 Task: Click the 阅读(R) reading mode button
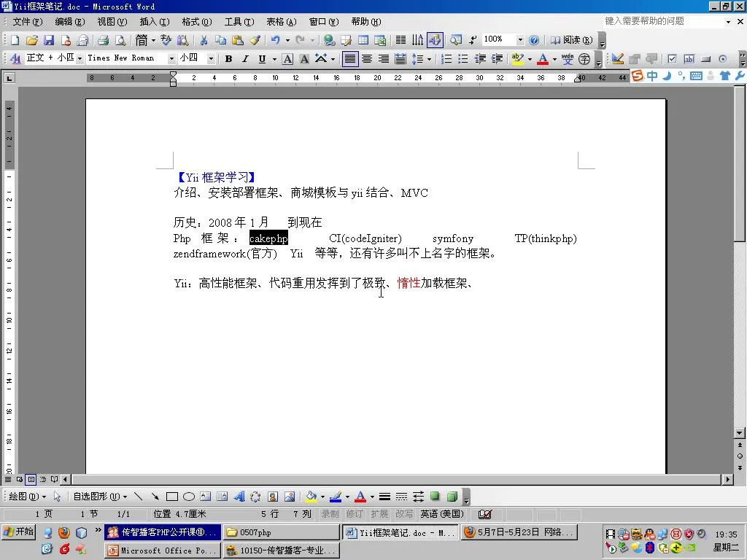coord(571,40)
